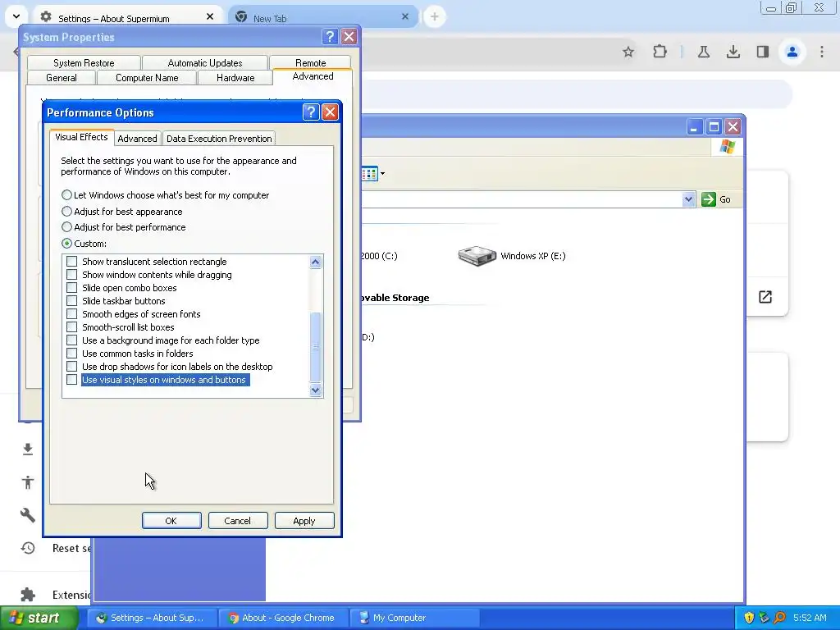Image resolution: width=840 pixels, height=630 pixels.
Task: Select Adjust for best performance
Action: click(x=66, y=227)
